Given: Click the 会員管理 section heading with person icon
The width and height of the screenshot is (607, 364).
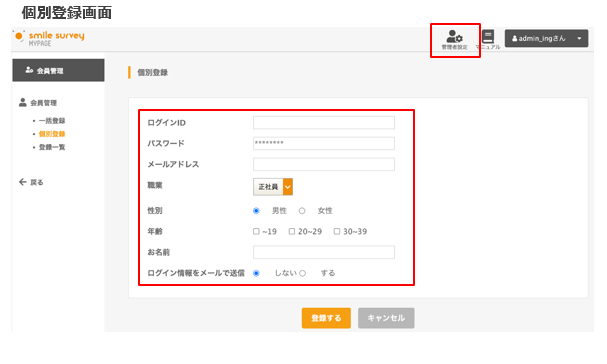Looking at the screenshot, I should (38, 103).
